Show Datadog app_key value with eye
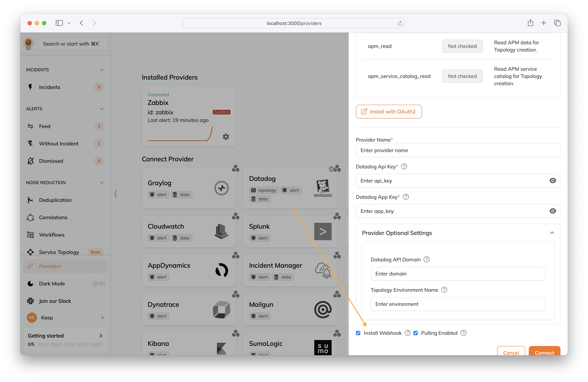This screenshot has height=382, width=588. [x=553, y=211]
